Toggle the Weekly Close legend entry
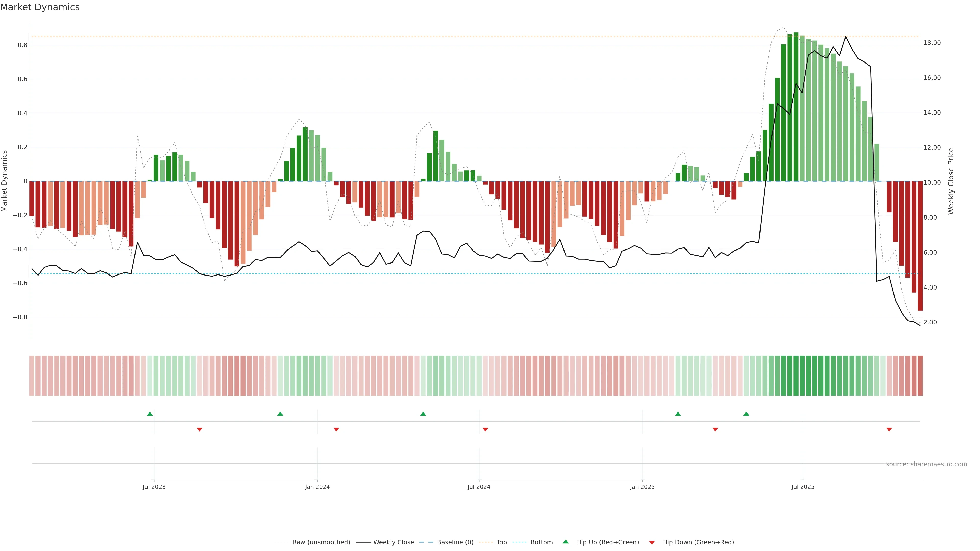This screenshot has height=551, width=980. [393, 542]
